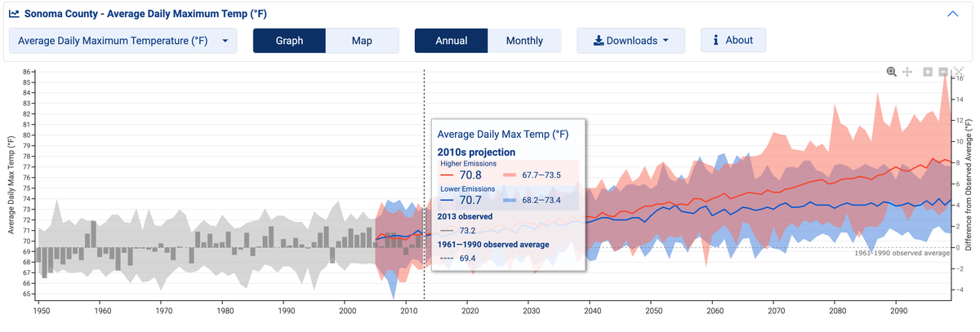Click the download icon in Downloads button
Viewport: 980px width, 332px height.
[598, 41]
